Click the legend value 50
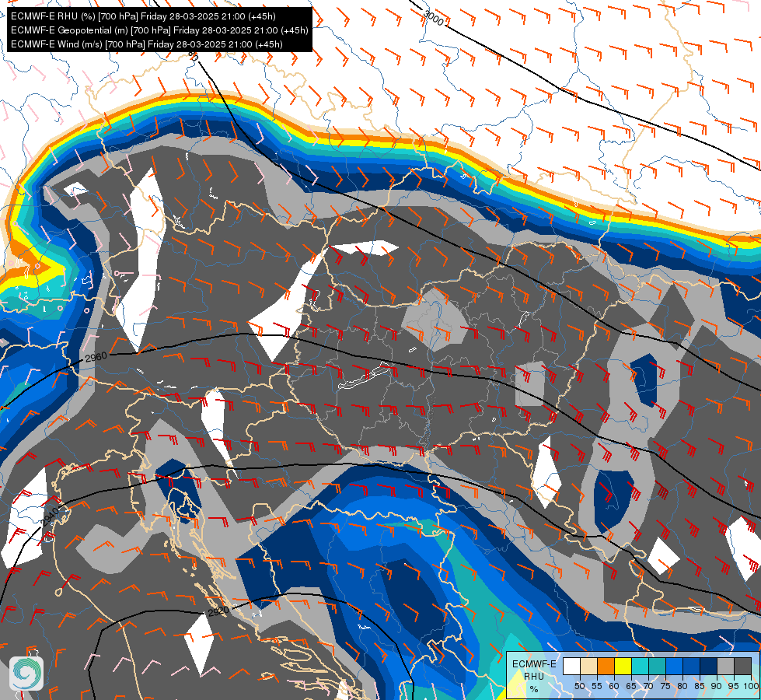Screen dimensions: 761x700 (580, 687)
